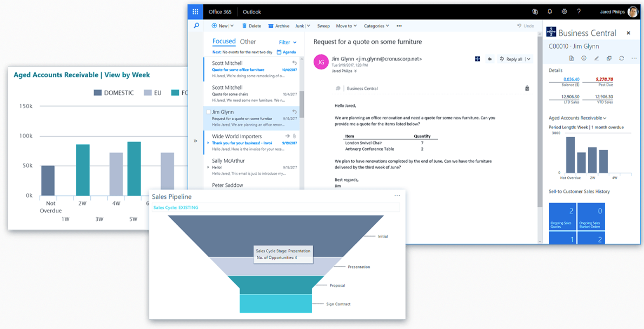Click the Reply all button
Image resolution: width=644 pixels, height=329 pixels.
tap(511, 59)
